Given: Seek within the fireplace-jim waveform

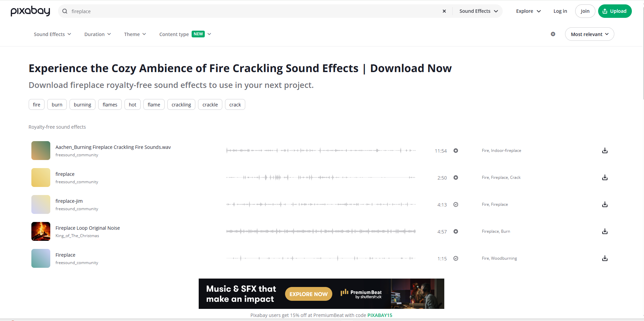Looking at the screenshot, I should click(x=320, y=204).
